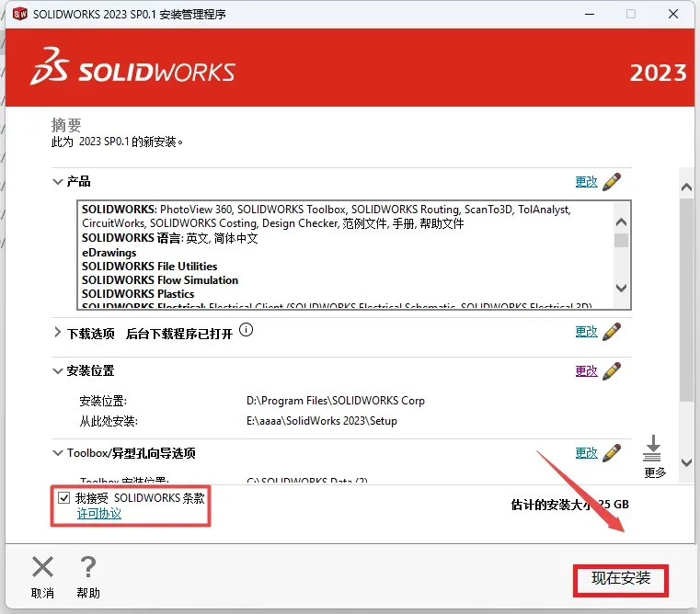Click the 现在安装 install now button

click(621, 580)
